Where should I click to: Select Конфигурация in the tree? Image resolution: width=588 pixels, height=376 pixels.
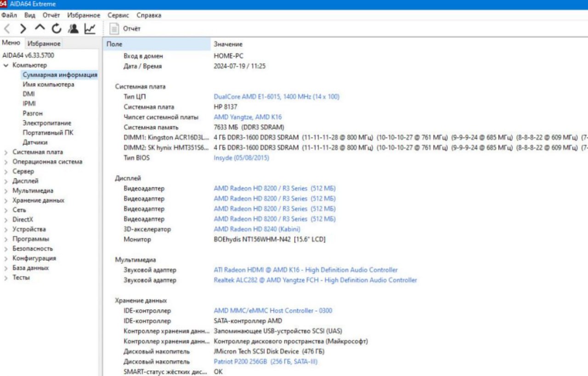coord(34,258)
